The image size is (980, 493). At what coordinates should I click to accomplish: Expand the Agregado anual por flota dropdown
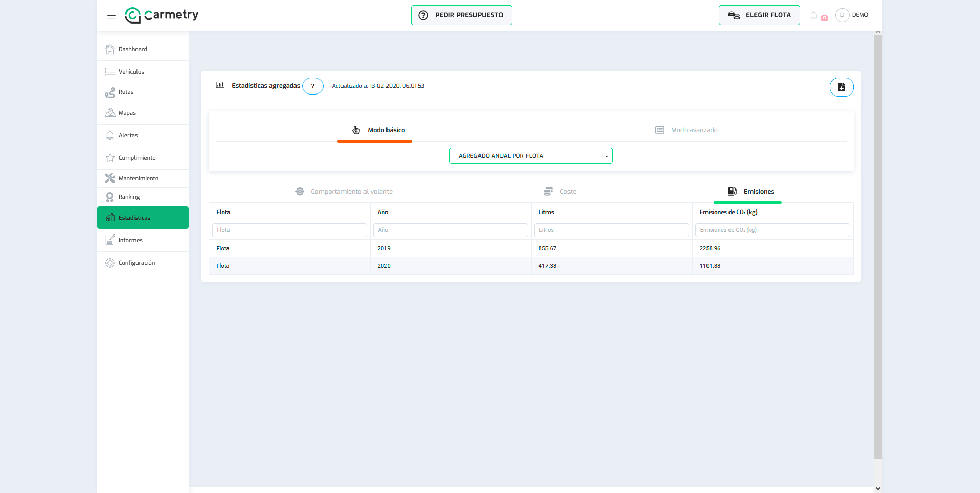point(531,156)
